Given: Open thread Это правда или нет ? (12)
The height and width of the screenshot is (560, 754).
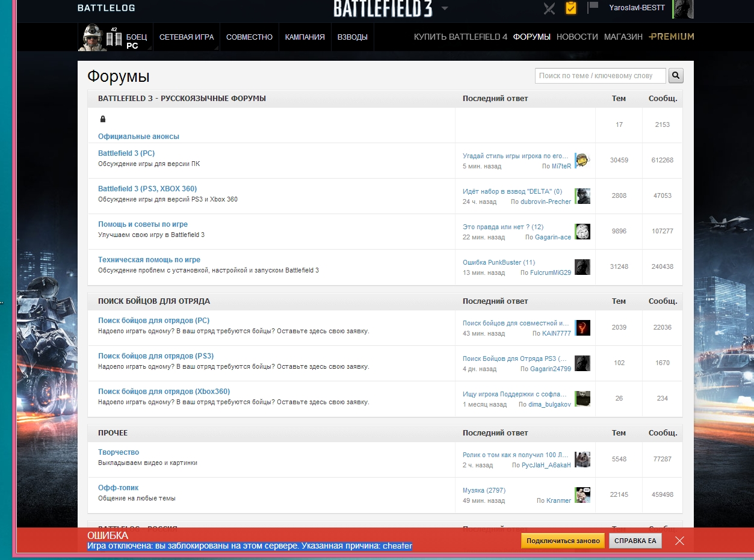Looking at the screenshot, I should [503, 227].
